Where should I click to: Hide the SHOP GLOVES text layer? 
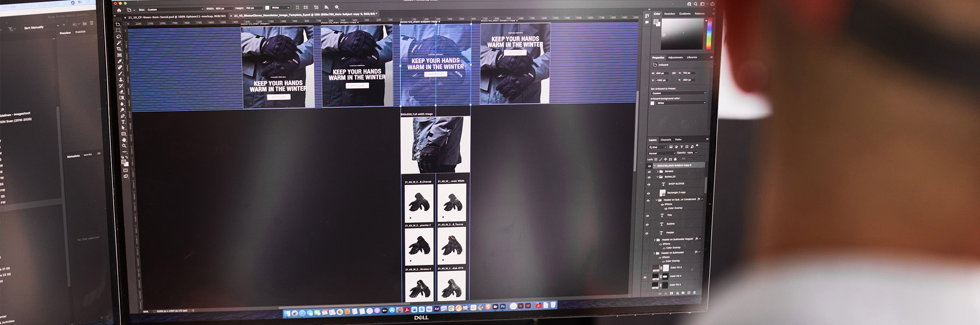point(648,184)
